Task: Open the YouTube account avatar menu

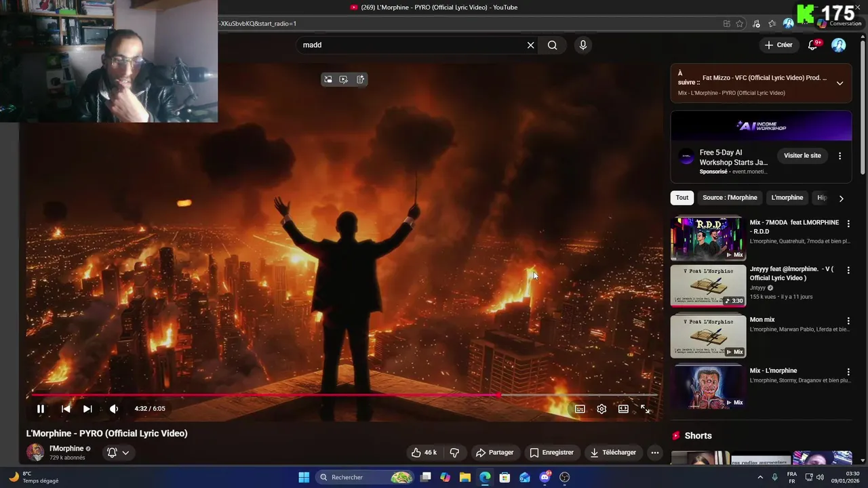Action: (x=839, y=45)
